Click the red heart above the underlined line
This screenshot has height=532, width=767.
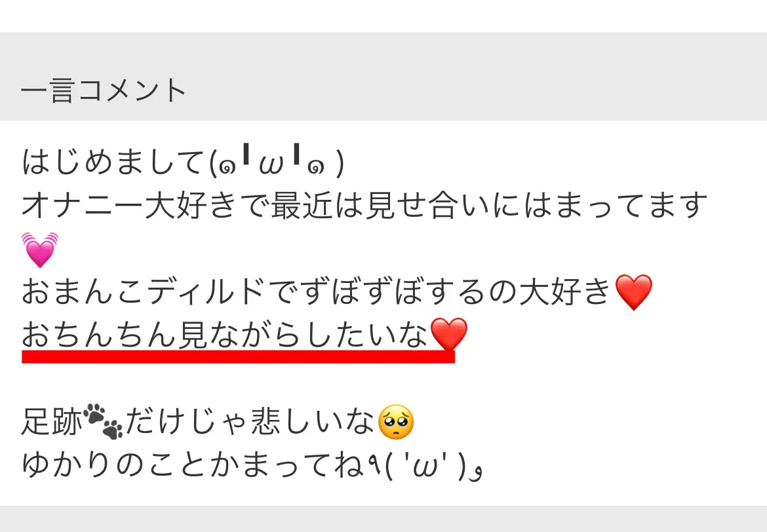click(633, 292)
